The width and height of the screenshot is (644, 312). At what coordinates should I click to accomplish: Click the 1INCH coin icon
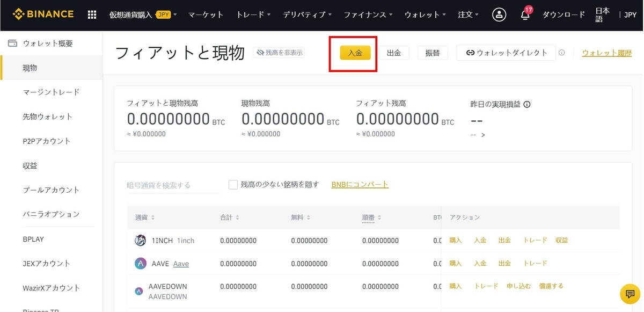140,241
